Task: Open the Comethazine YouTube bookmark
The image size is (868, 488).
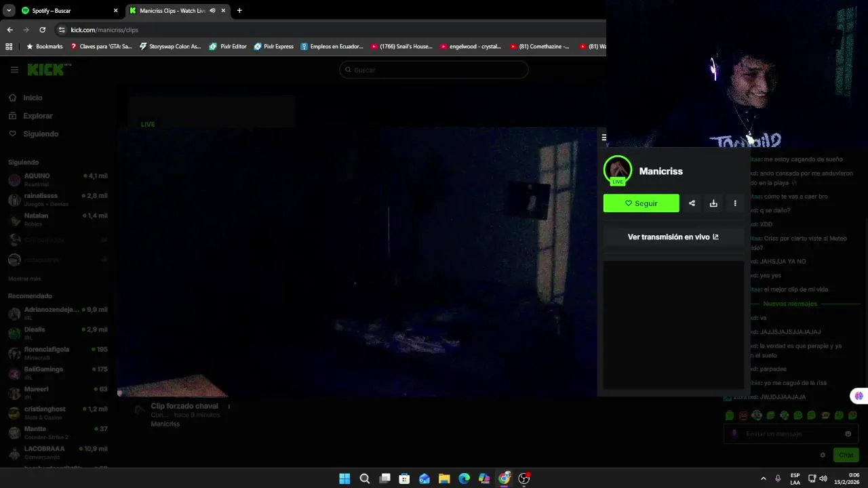Action: [x=539, y=47]
